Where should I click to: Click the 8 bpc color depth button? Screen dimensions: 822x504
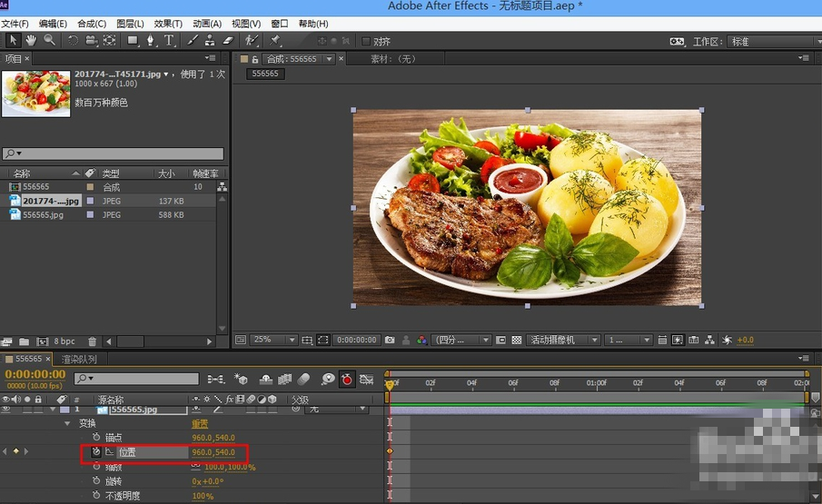click(64, 342)
